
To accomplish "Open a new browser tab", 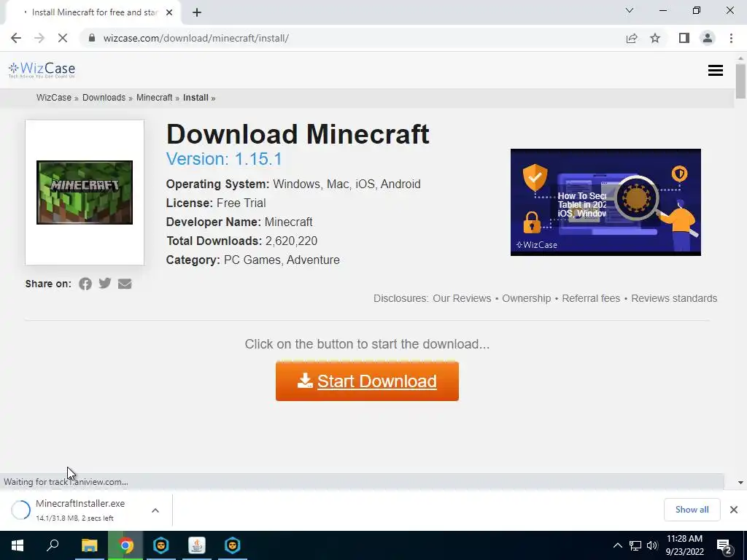I will [x=197, y=12].
